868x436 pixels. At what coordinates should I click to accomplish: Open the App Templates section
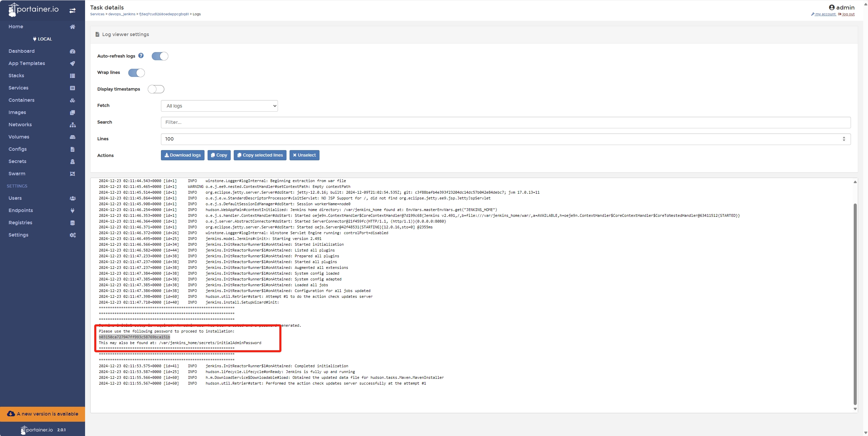point(27,63)
